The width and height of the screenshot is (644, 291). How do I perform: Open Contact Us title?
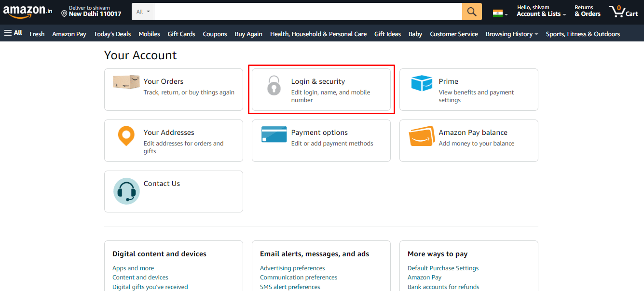point(162,184)
